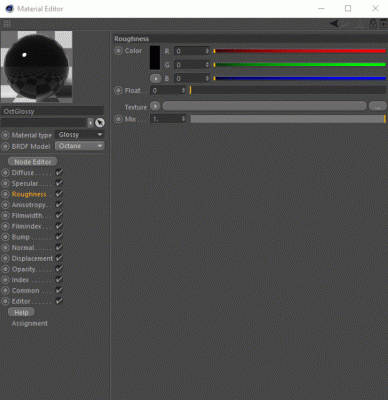Expand the layer field arrow under OctGlossy
388x400 pixels.
pyautogui.click(x=90, y=123)
